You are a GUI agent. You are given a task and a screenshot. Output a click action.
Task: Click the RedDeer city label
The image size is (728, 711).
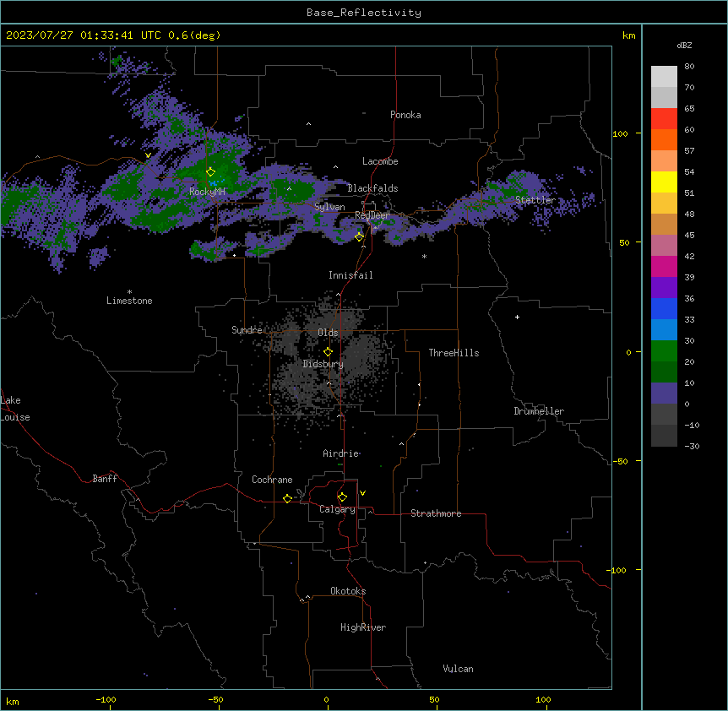pyautogui.click(x=372, y=215)
